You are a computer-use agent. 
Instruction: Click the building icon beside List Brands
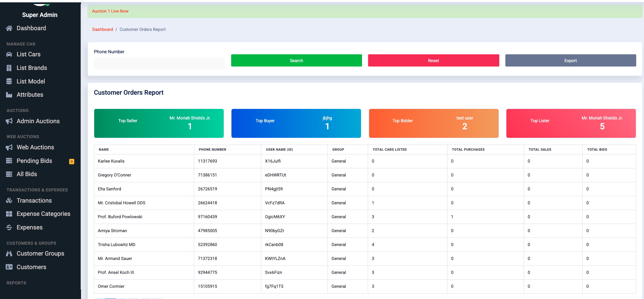pos(9,68)
